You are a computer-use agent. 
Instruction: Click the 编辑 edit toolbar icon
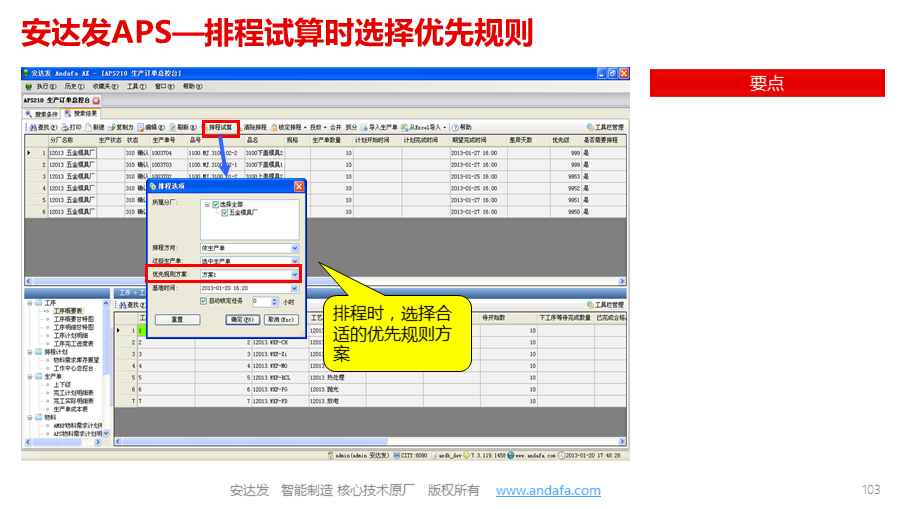coord(141,128)
